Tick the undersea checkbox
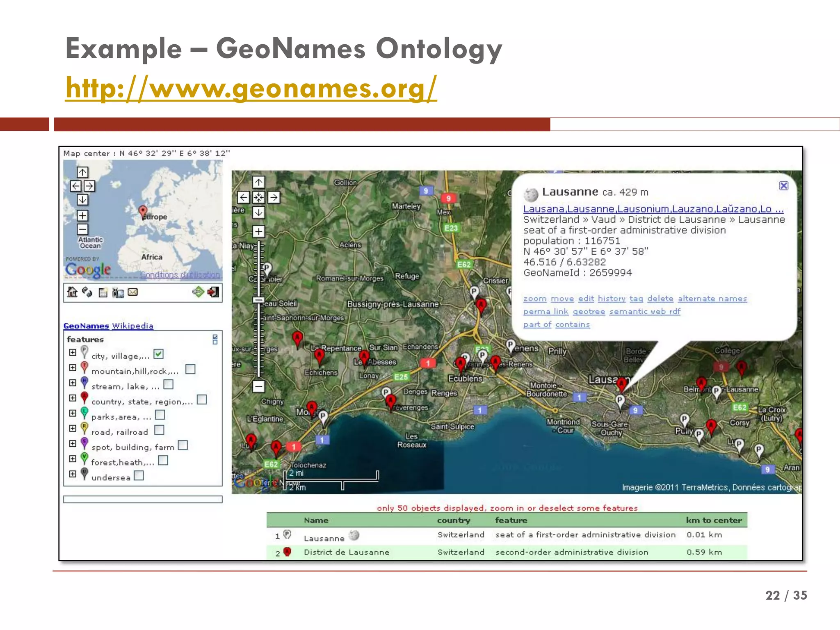Viewport: 840px width, 630px height. coord(139,475)
